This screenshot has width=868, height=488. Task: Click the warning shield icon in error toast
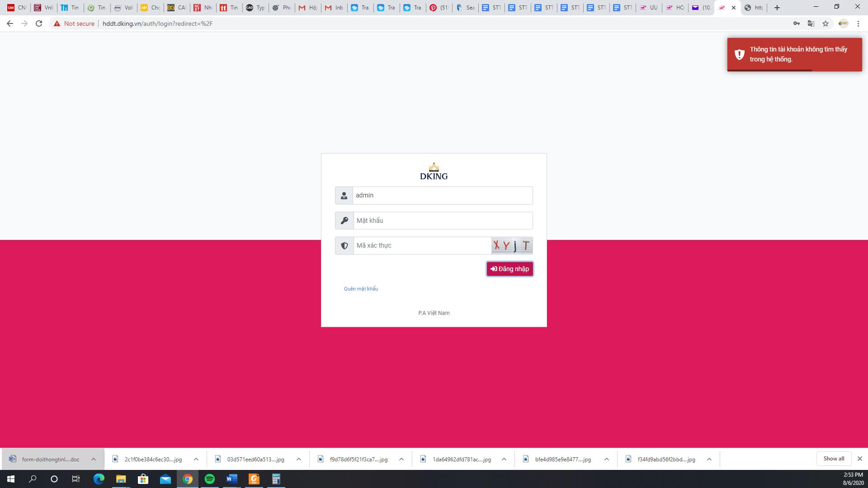point(739,55)
